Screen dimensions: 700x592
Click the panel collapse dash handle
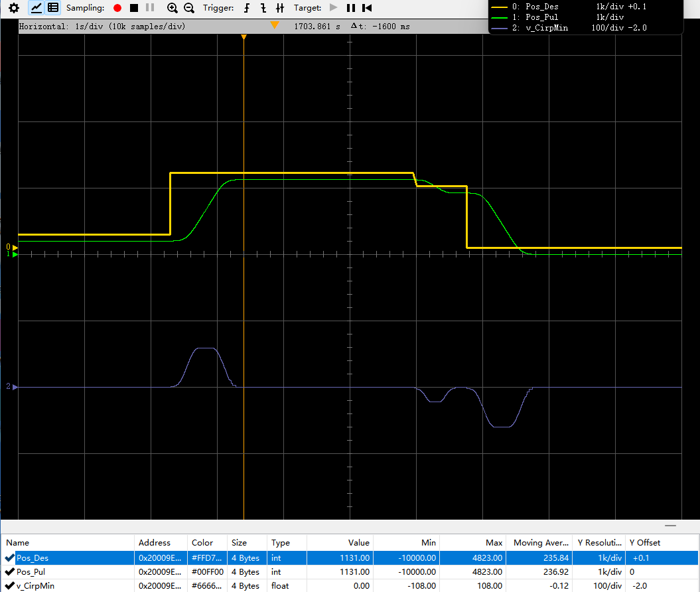pyautogui.click(x=670, y=526)
